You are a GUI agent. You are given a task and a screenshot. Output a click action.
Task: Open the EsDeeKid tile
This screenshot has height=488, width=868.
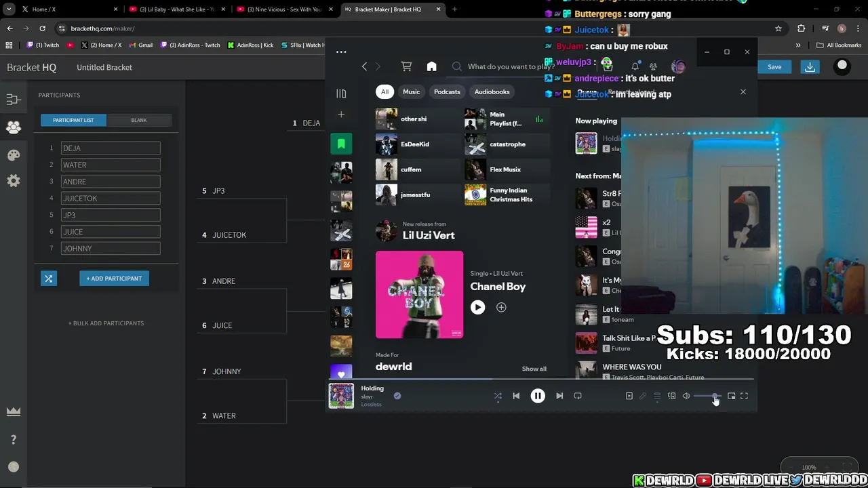tap(418, 144)
